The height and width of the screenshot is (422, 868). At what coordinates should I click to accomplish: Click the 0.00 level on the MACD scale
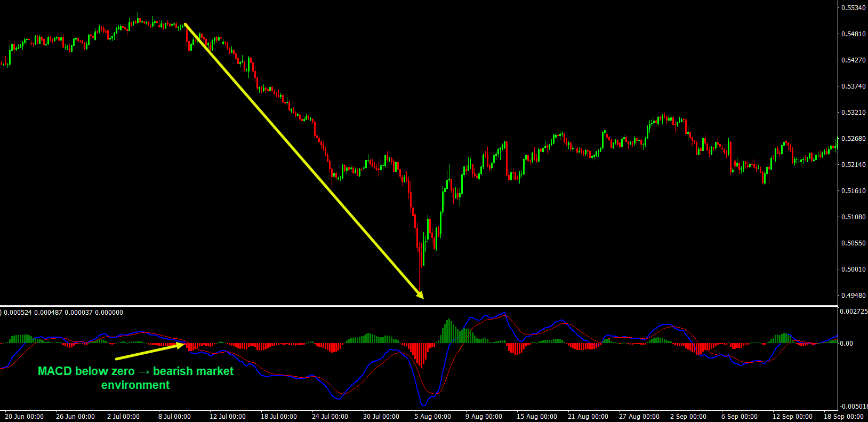846,344
